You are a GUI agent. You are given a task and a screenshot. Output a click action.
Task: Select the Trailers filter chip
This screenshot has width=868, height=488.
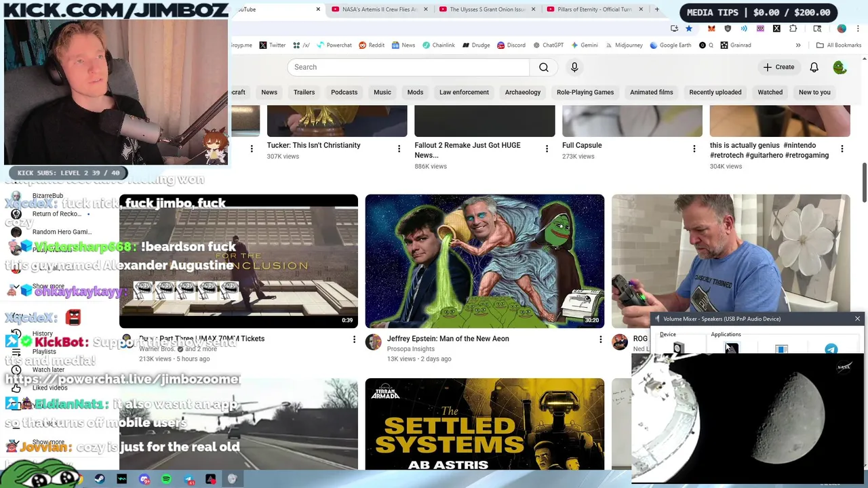point(304,92)
